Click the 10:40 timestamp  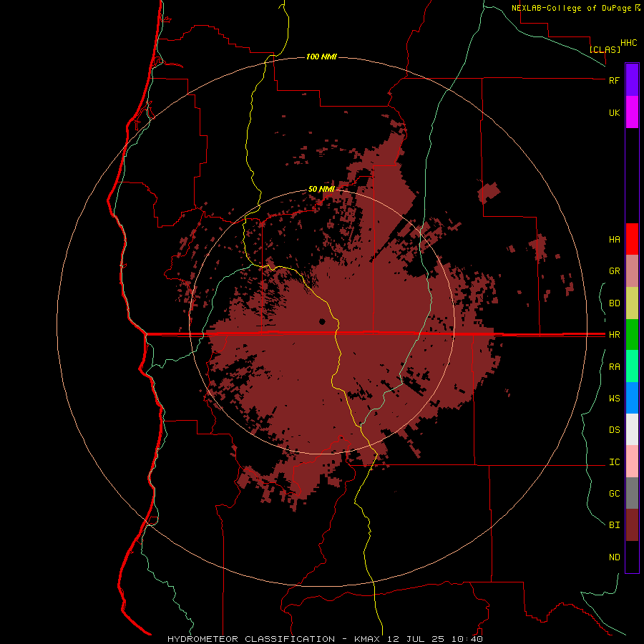[x=467, y=639]
